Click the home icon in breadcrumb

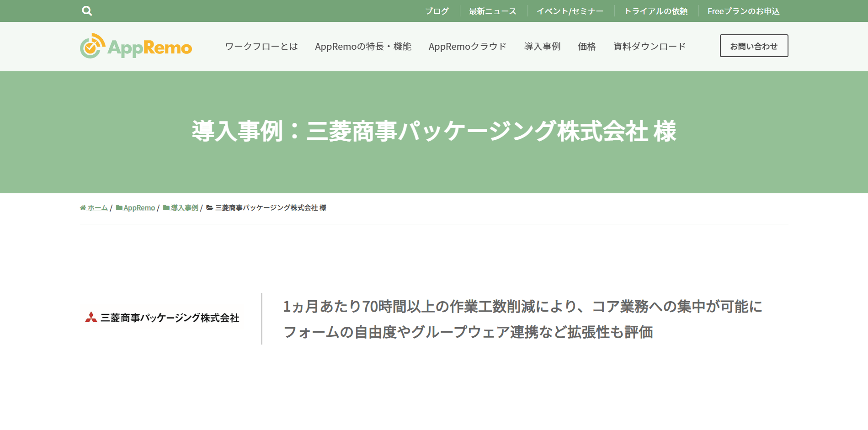(83, 208)
